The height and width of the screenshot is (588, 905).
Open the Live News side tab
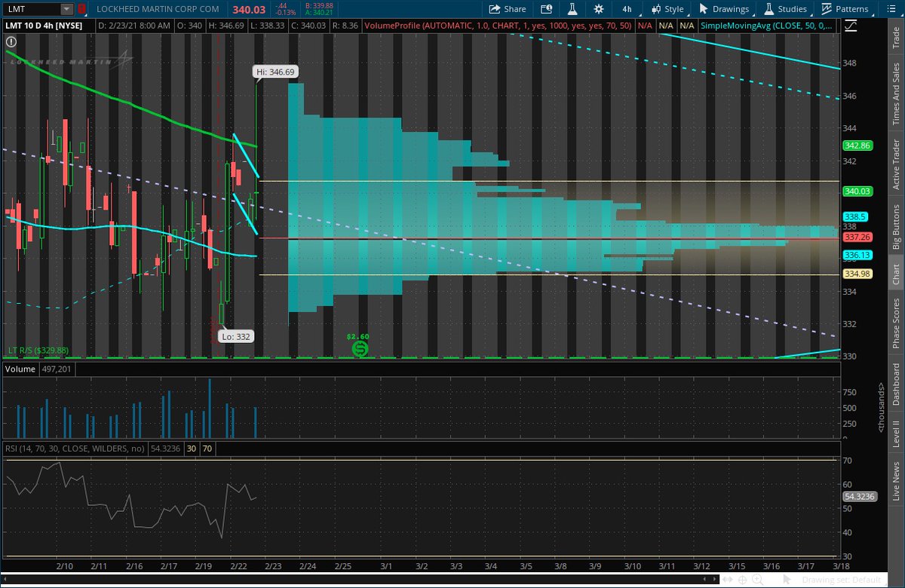click(895, 482)
